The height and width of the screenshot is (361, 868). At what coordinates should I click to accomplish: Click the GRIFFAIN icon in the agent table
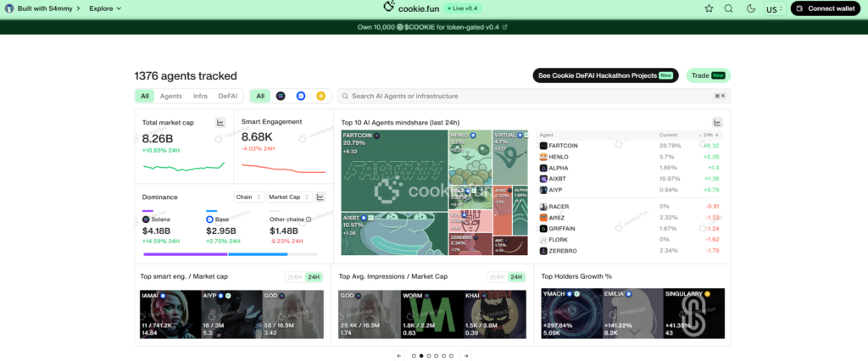pos(543,229)
